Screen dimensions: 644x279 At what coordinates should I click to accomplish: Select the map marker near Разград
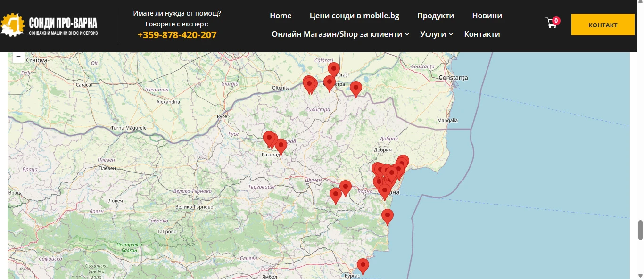click(281, 146)
